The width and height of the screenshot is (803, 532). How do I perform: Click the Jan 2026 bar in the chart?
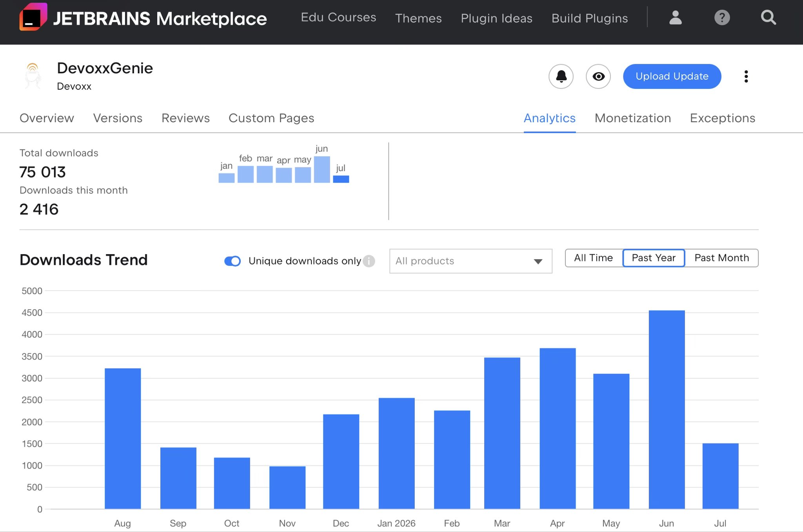[x=396, y=453]
